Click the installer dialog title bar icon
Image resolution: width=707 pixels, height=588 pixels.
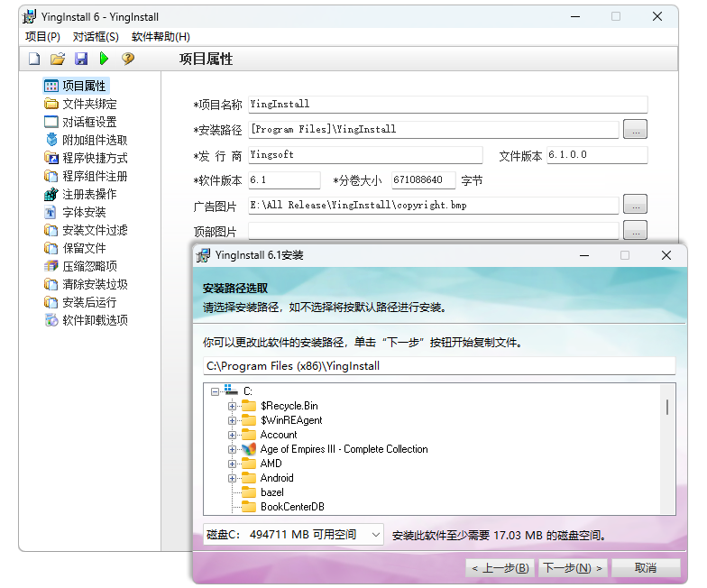(203, 255)
